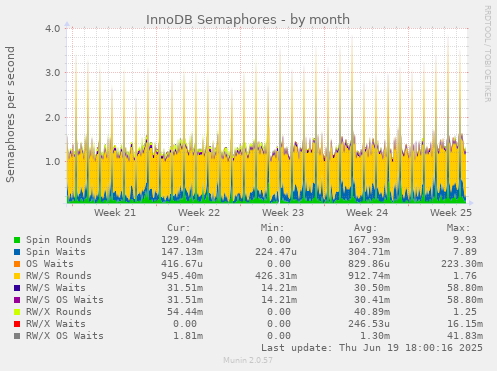The image size is (497, 371).
Task: Click RW/X OS Waits current value '1.81m'
Action: [188, 336]
